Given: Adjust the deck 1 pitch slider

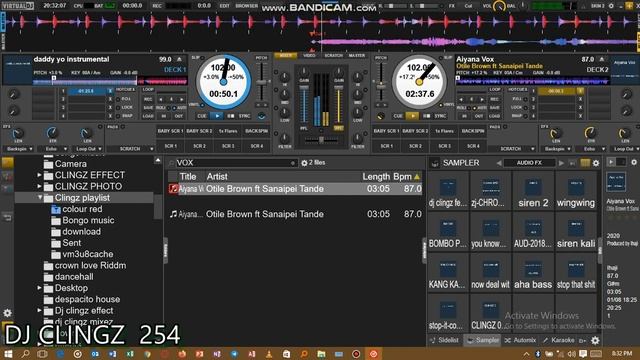Looking at the screenshot, I should click(x=262, y=82).
